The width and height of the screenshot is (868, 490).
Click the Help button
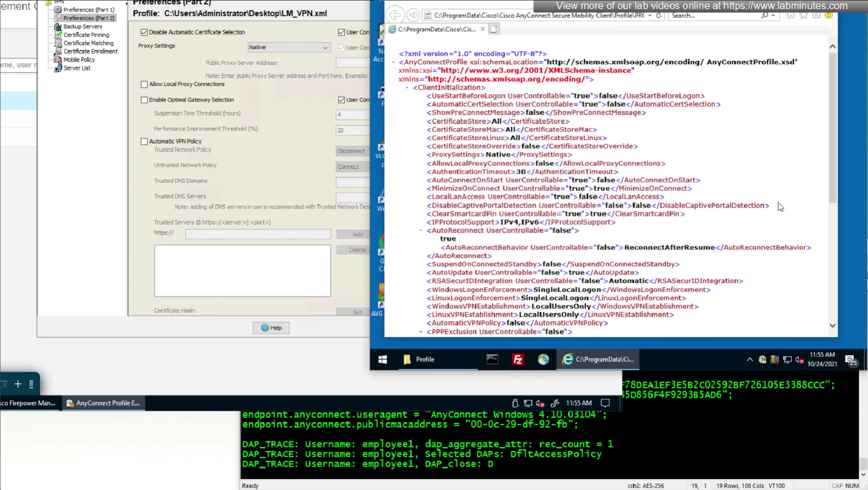coord(271,328)
